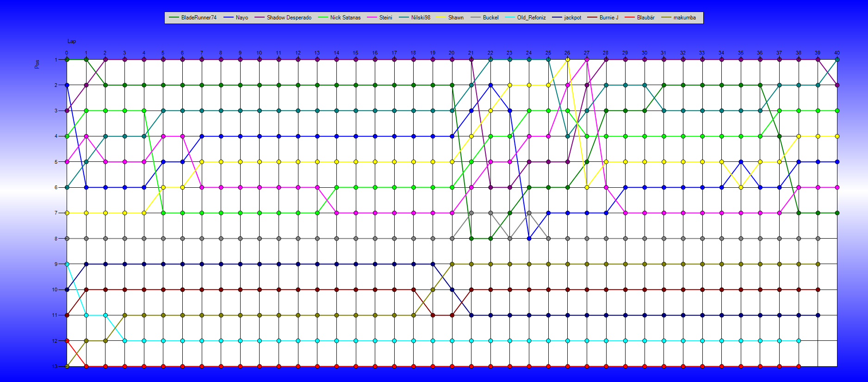Click Nick Satanas' lap 0 marker at position 4

pyautogui.click(x=67, y=136)
